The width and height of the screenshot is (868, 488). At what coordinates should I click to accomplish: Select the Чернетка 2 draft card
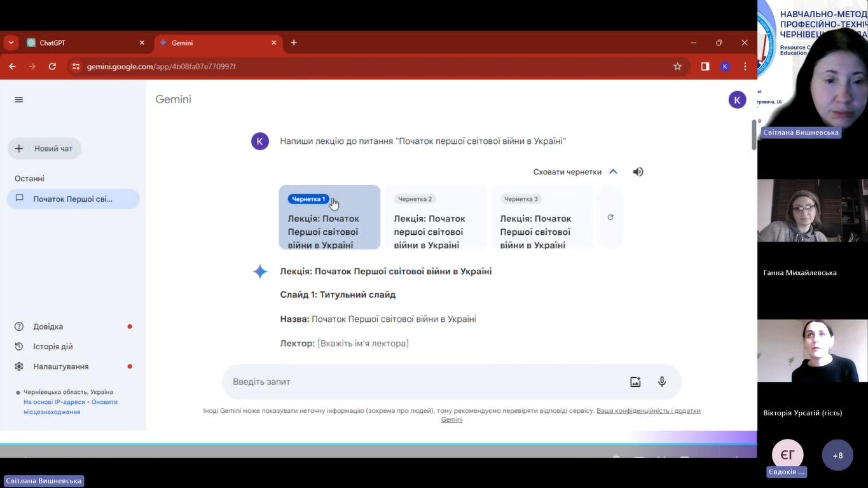pyautogui.click(x=435, y=218)
